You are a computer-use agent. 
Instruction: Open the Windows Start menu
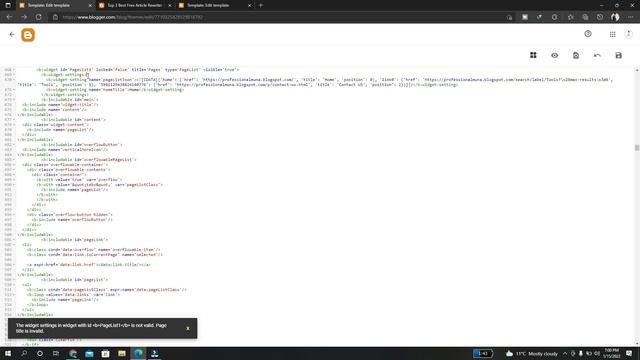pos(8,353)
